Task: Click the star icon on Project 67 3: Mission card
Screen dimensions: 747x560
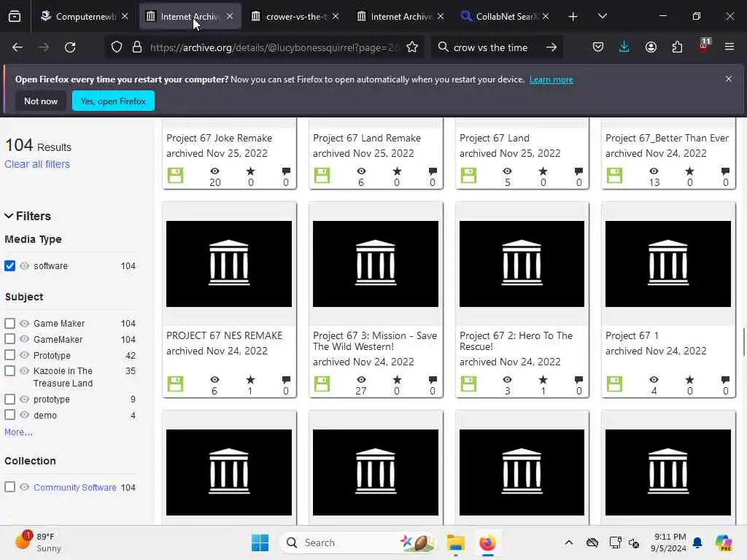Action: (x=397, y=379)
